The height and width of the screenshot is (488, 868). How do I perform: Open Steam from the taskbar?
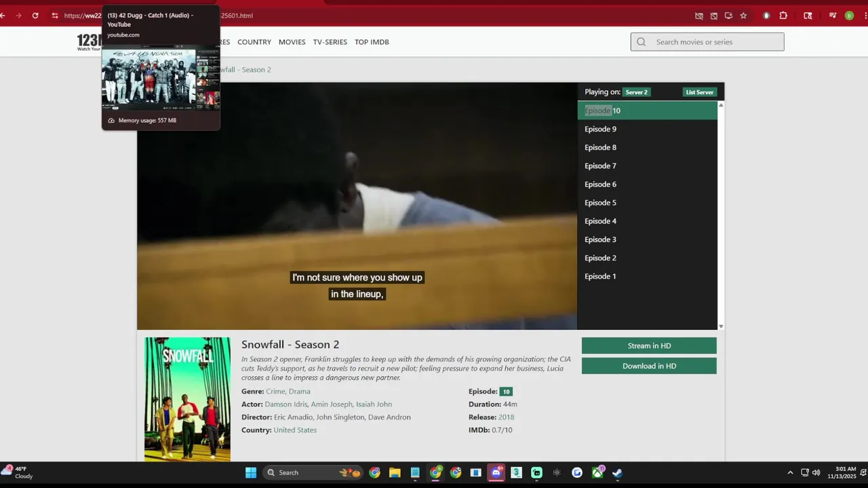tap(617, 472)
